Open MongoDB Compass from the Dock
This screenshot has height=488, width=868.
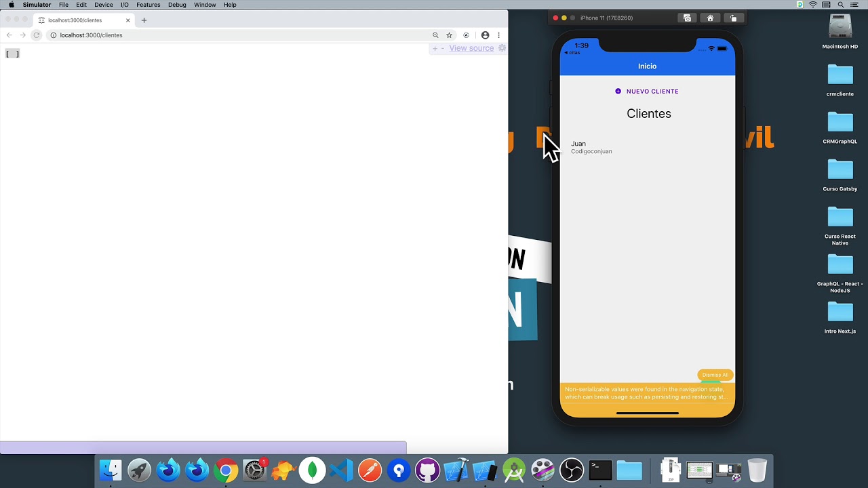click(x=313, y=470)
